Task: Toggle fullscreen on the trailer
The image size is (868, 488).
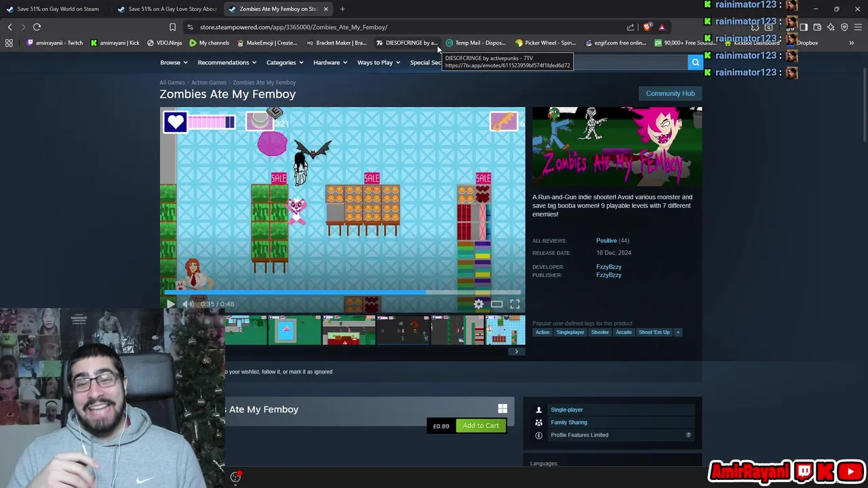Action: point(515,304)
